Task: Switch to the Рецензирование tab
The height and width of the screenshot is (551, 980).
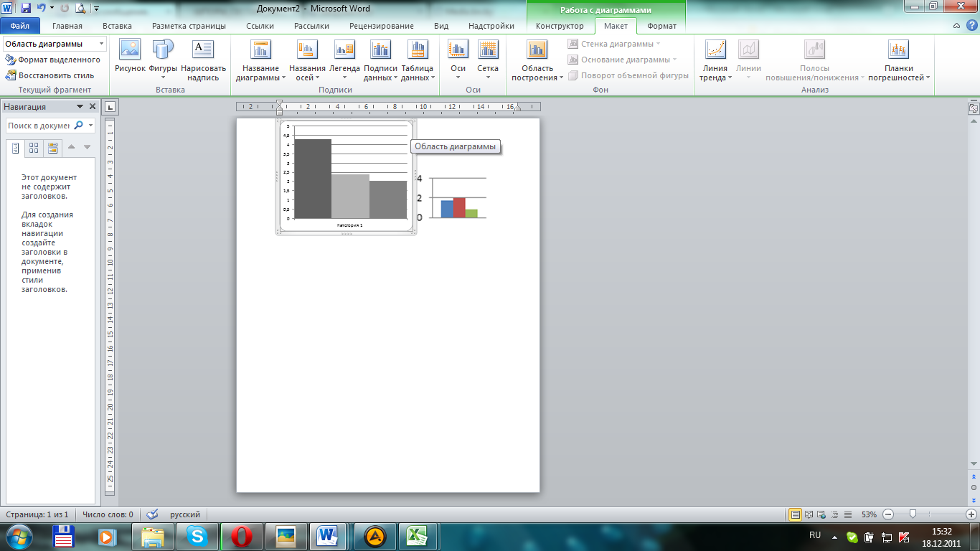Action: click(x=382, y=26)
